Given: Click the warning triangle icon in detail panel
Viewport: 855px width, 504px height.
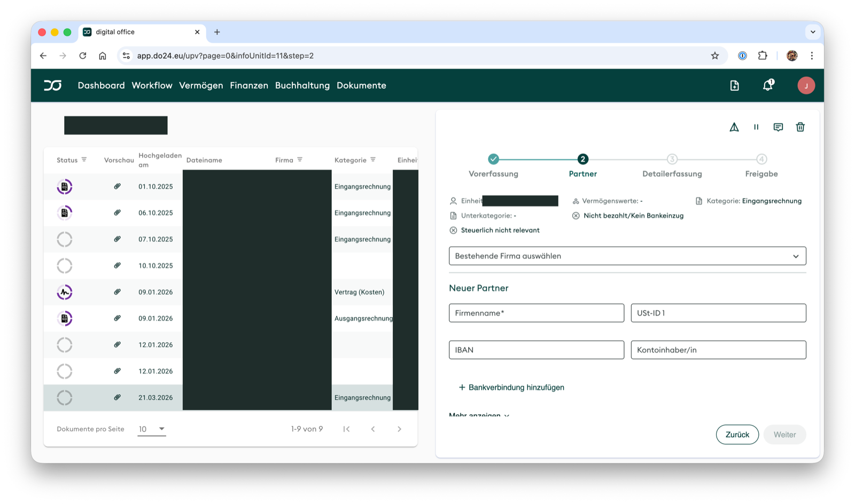Looking at the screenshot, I should 734,127.
